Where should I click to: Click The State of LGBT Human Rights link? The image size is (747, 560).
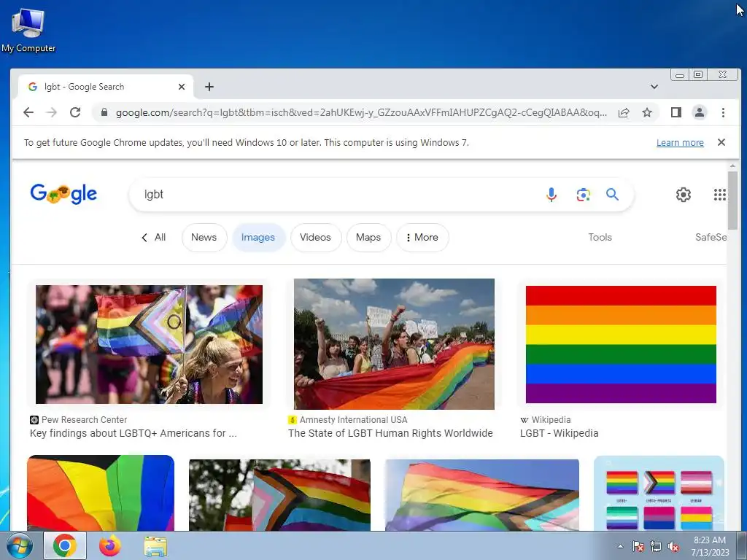(390, 433)
